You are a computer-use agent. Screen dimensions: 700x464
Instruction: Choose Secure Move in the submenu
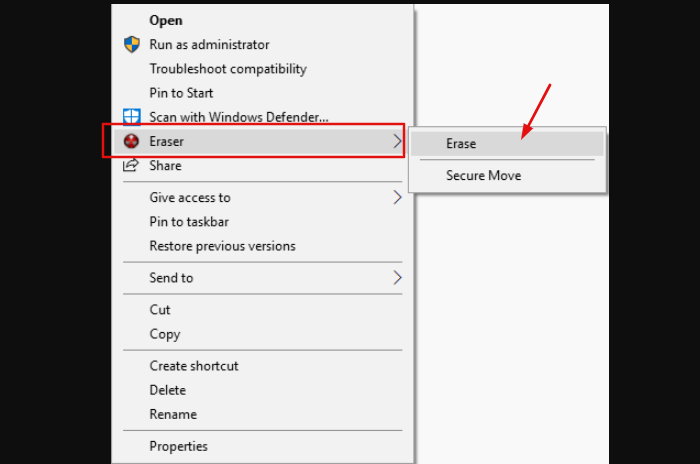coord(483,175)
